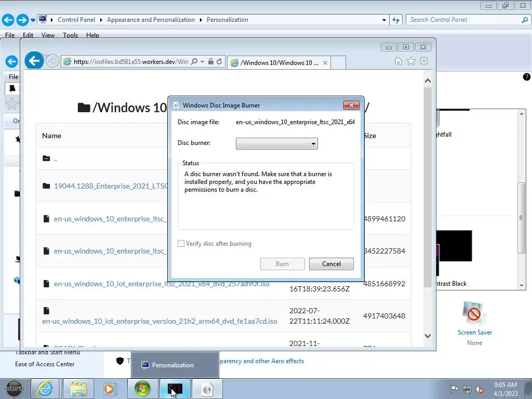Click Personalization taskbar preview thumbnail
The image size is (532, 399).
175,365
